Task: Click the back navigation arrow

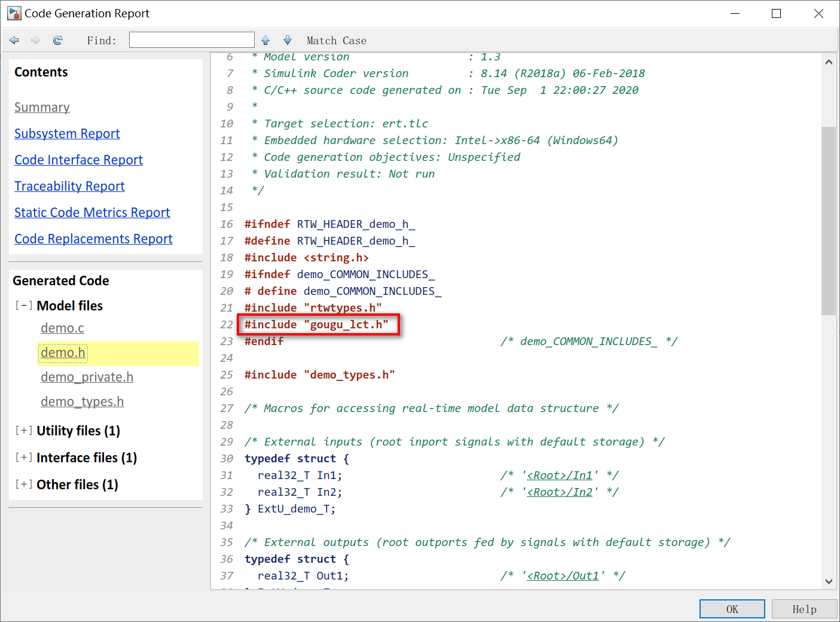Action: click(14, 40)
